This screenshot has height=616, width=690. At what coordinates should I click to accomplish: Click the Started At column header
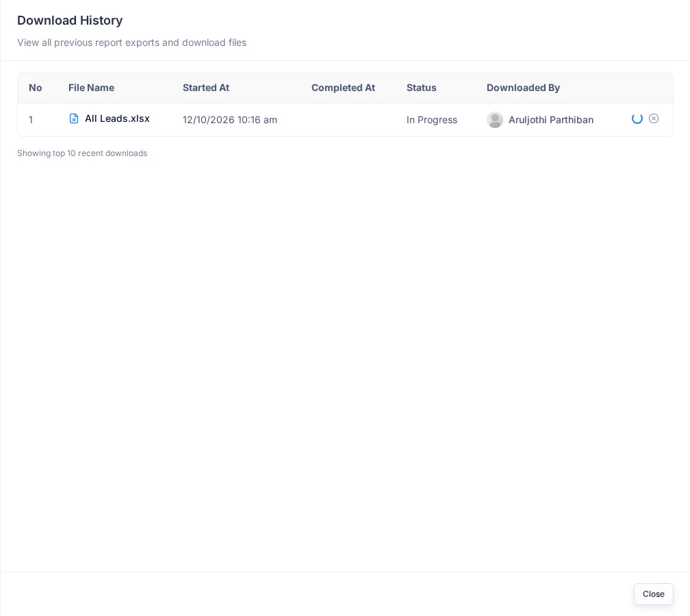coord(206,88)
